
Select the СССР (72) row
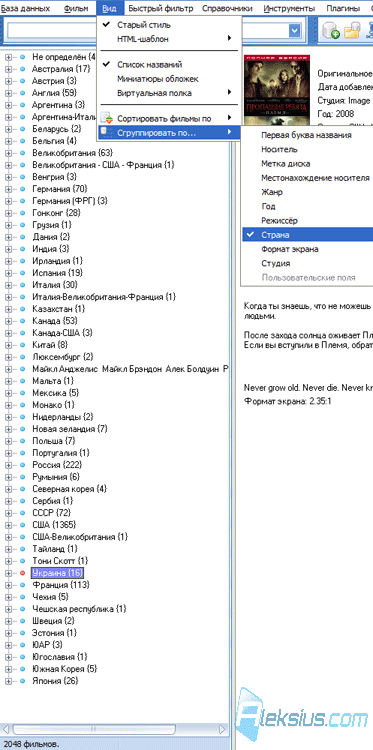tap(51, 513)
